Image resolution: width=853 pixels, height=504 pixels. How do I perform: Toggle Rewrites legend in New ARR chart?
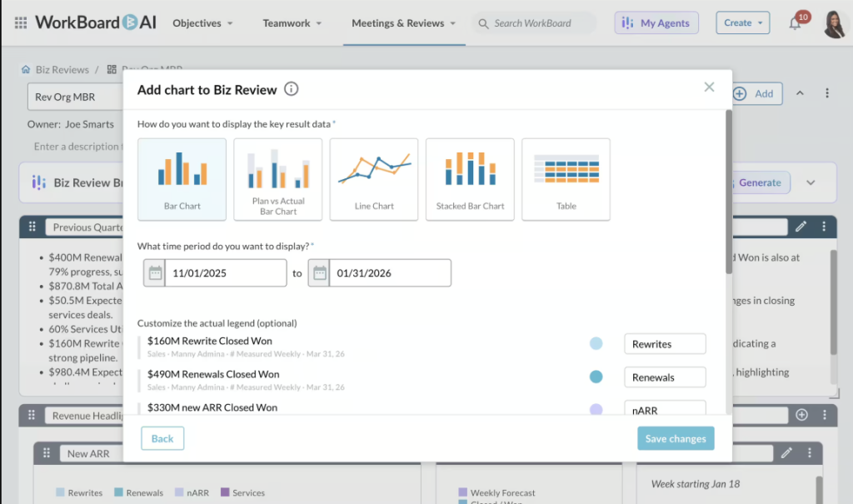(x=79, y=492)
